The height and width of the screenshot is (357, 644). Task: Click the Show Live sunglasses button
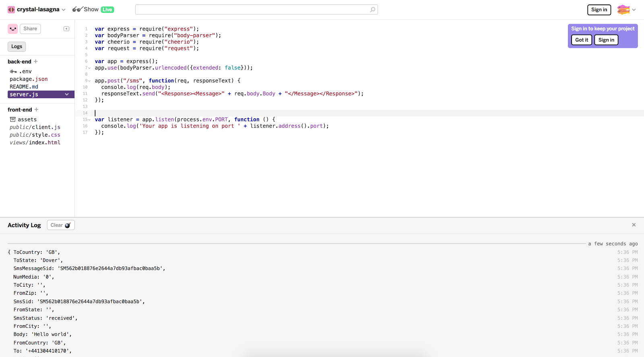point(93,10)
